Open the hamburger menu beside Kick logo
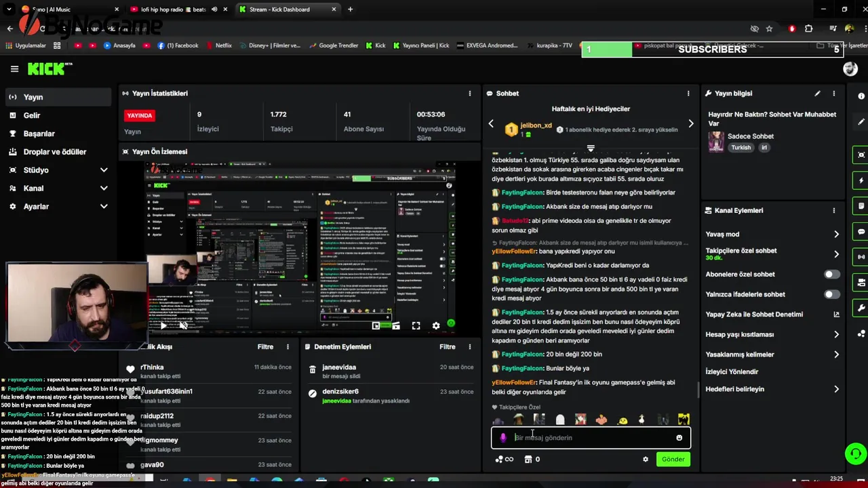This screenshot has height=488, width=868. pos(14,68)
